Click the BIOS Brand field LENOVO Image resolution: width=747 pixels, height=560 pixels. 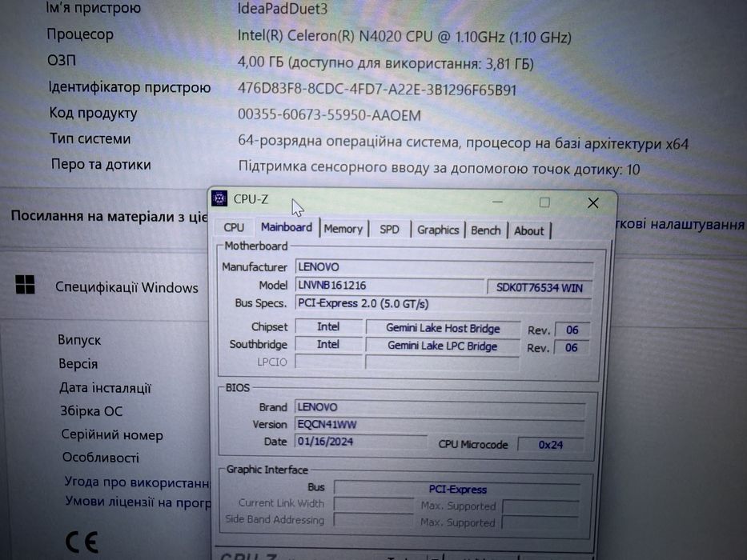pyautogui.click(x=440, y=408)
